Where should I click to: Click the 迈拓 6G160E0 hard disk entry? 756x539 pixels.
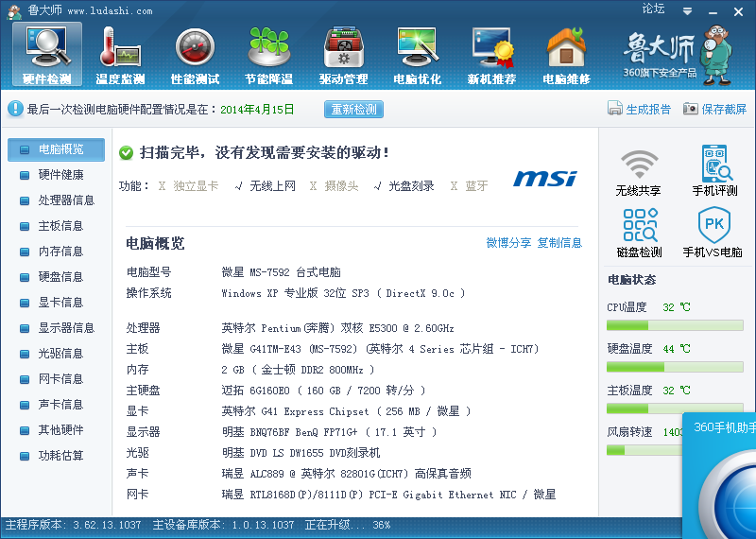click(x=323, y=391)
